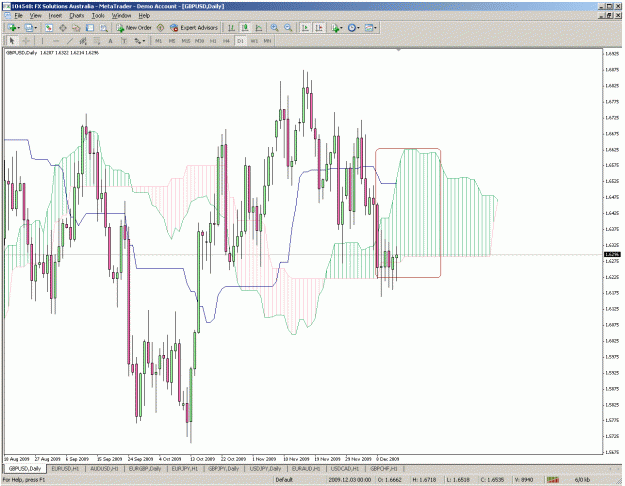625x486 pixels.
Task: Set timeframe to H4
Action: pyautogui.click(x=226, y=41)
